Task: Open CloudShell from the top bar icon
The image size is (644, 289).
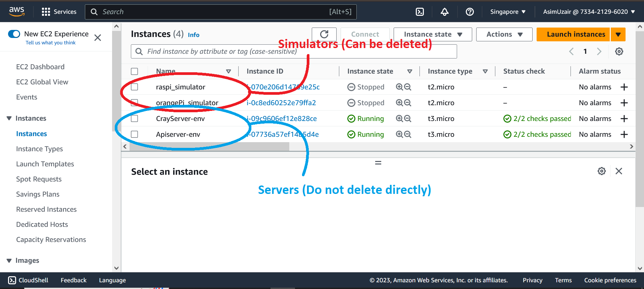Action: click(x=420, y=12)
